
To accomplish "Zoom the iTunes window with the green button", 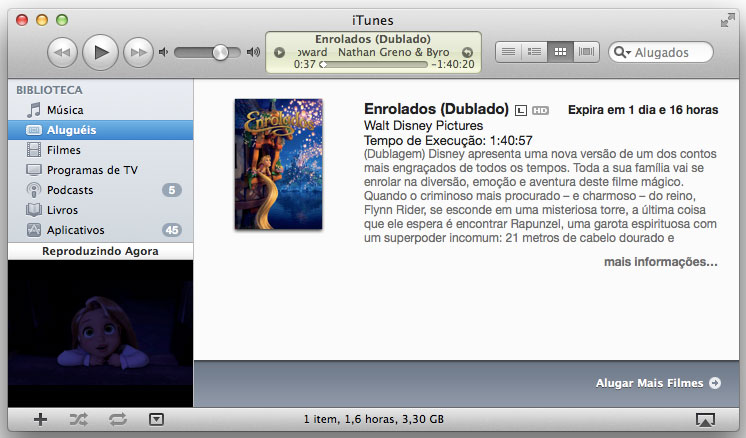I will (62, 20).
